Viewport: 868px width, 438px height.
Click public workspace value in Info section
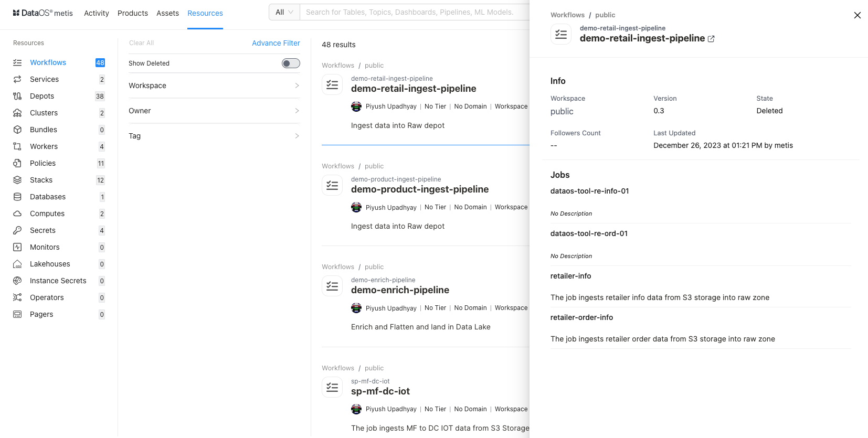point(562,112)
